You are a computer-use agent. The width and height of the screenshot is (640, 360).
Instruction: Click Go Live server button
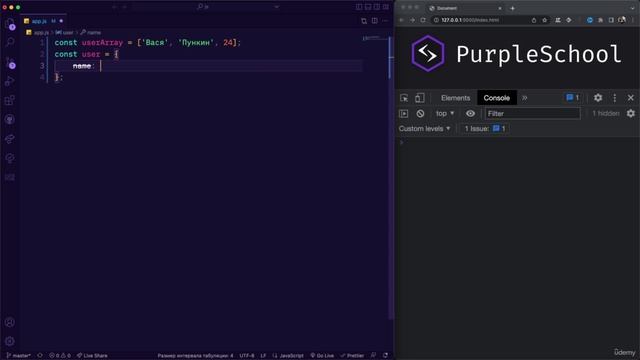pos(322,356)
